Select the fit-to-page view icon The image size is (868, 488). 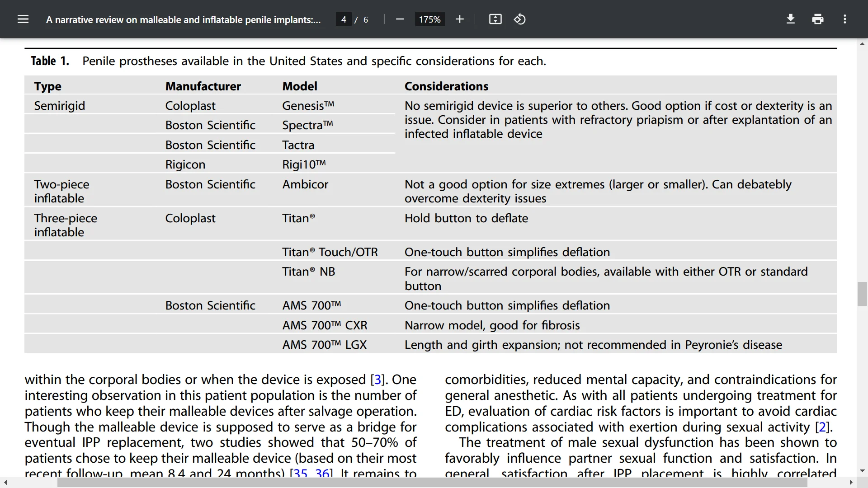495,19
